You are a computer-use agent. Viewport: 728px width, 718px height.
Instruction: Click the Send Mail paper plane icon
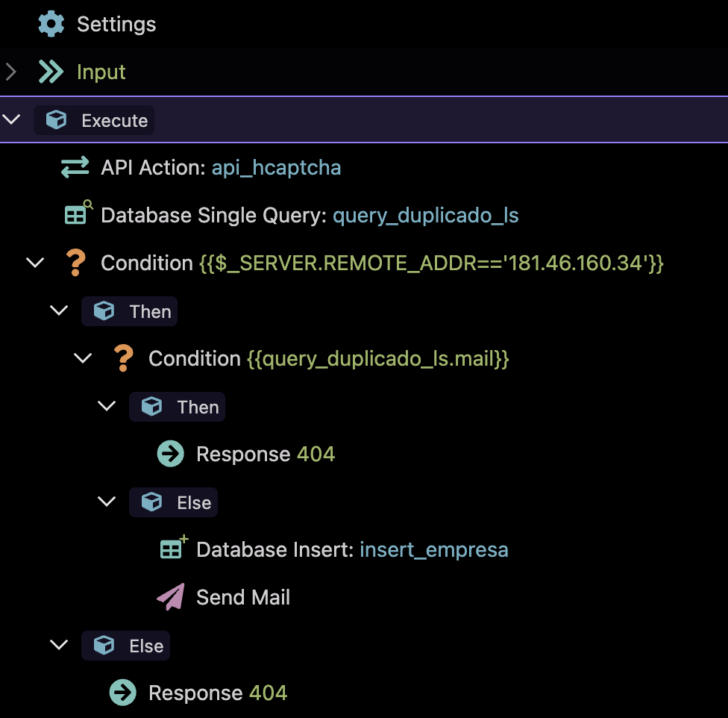click(x=171, y=597)
